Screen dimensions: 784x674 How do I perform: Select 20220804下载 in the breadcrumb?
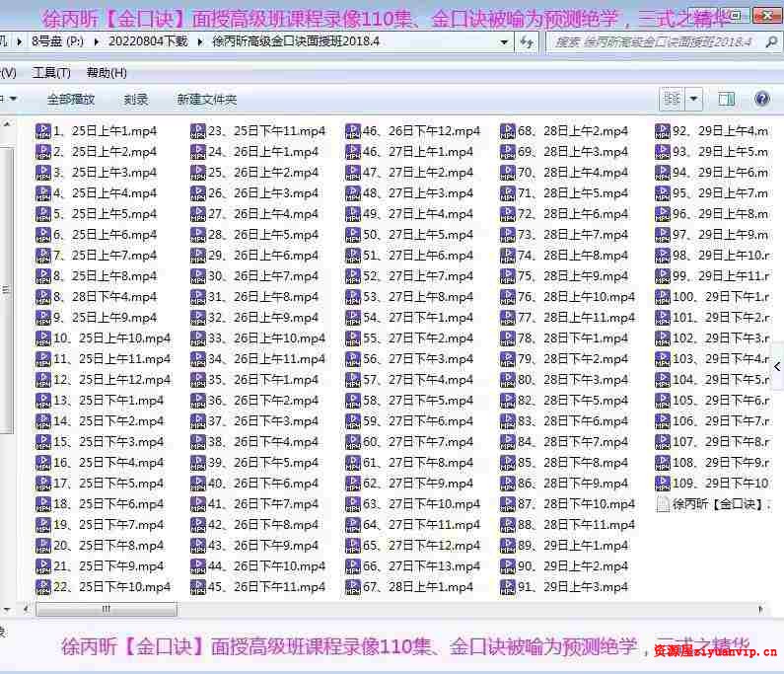[x=148, y=41]
